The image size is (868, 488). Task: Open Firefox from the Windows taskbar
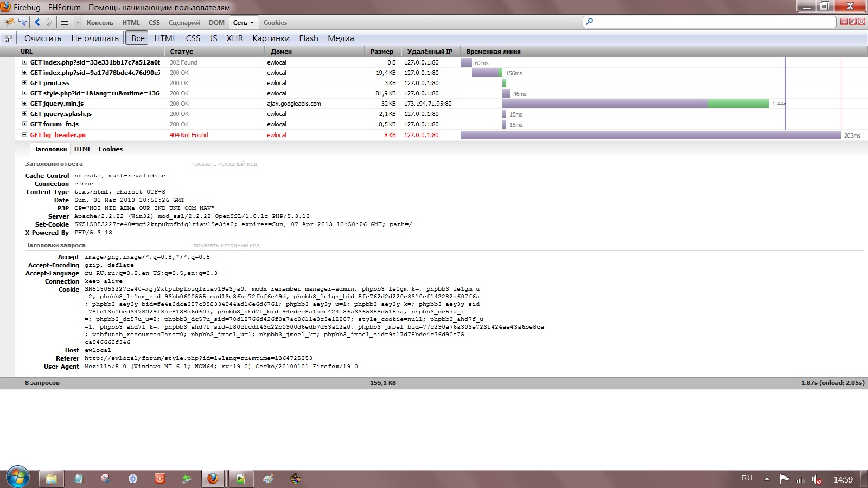[x=213, y=479]
